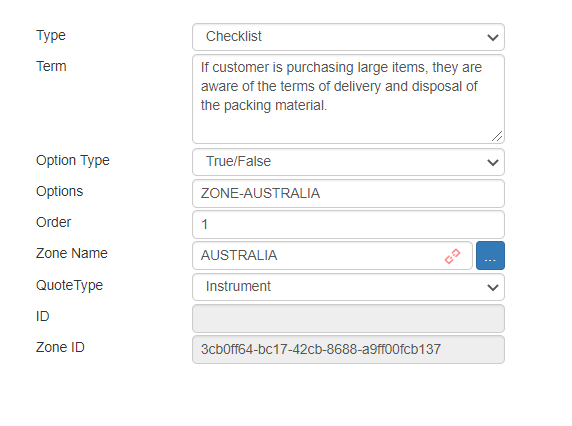Grab the Term textarea resize handle
572x426 pixels.
497,136
